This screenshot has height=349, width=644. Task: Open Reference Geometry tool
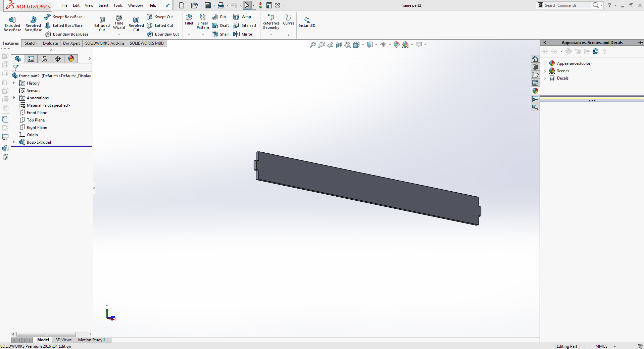[x=271, y=22]
